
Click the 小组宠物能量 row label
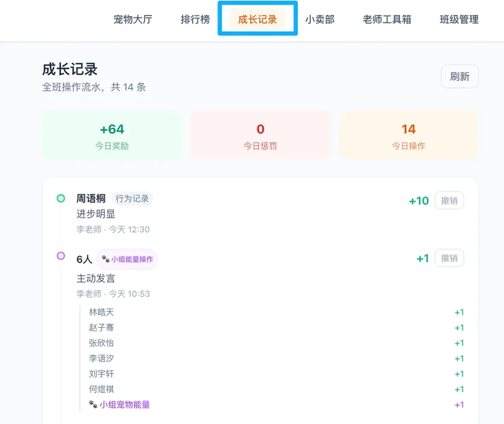[x=125, y=405]
